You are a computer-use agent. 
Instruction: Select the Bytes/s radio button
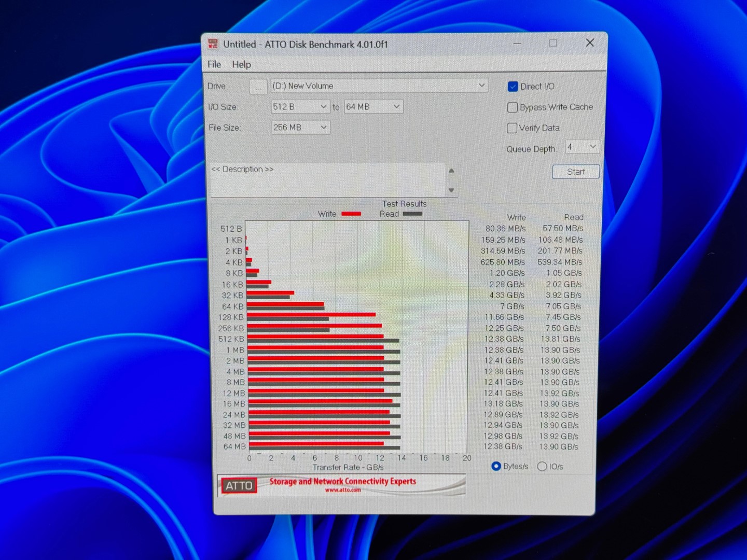pyautogui.click(x=496, y=466)
